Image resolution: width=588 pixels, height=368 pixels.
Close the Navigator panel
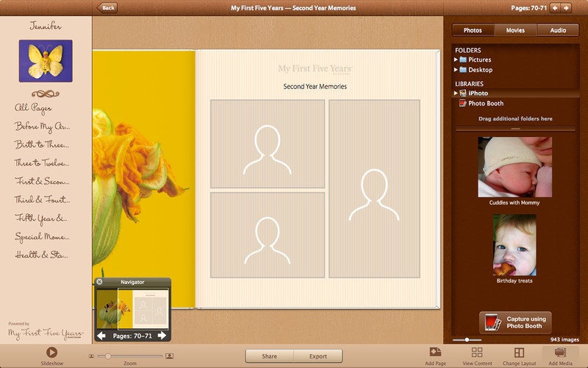pos(98,282)
